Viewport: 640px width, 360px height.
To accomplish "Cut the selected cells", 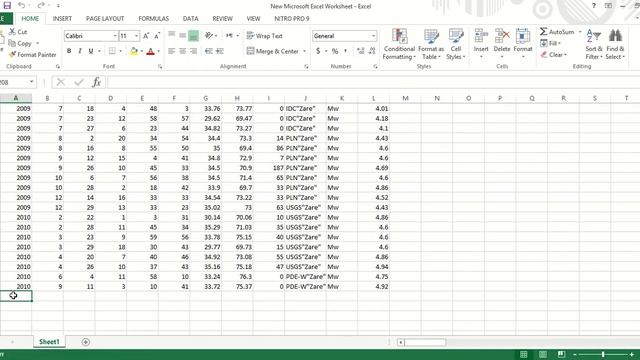I will tap(18, 32).
